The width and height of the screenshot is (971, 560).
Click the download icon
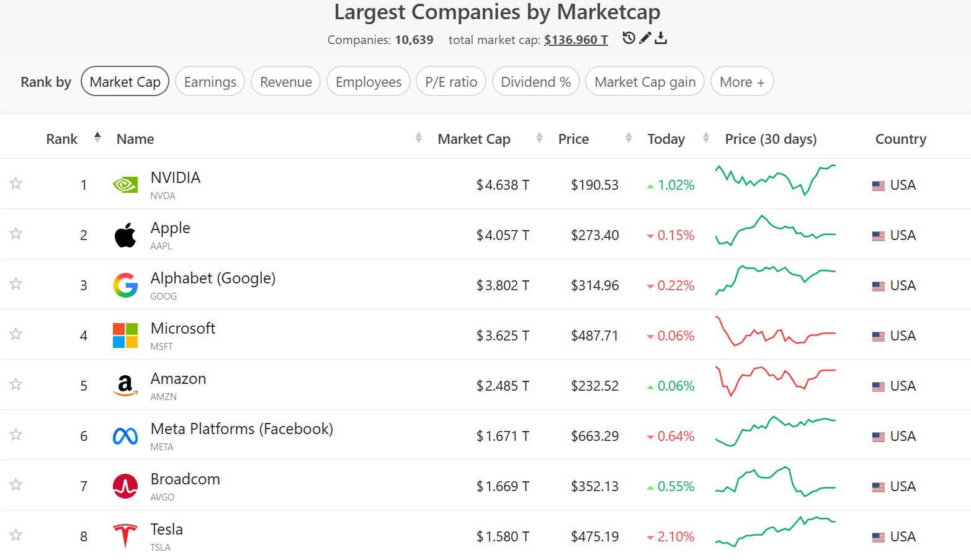[661, 38]
